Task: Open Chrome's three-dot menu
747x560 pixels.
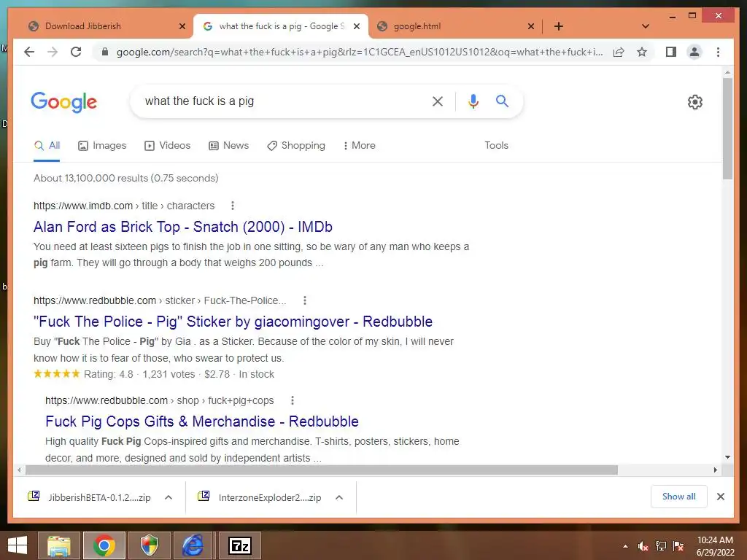Action: tap(718, 52)
